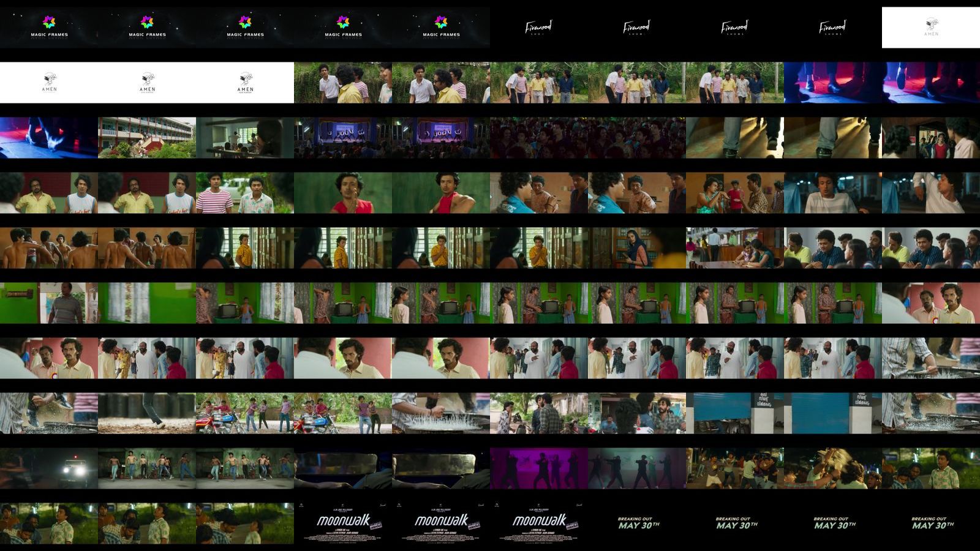The image size is (980, 551).
Task: Select blurred green wall and curtain frame
Action: pyautogui.click(x=147, y=303)
